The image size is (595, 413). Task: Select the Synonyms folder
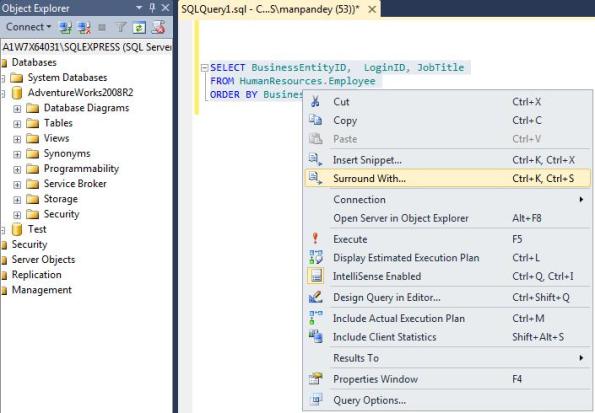click(67, 153)
